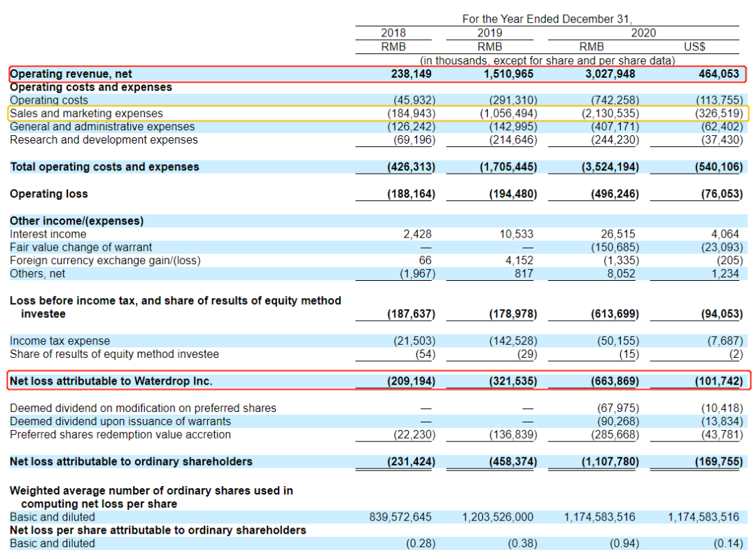This screenshot has width=756, height=559.
Task: Click the "Other income/(expenses)" section heading
Action: 76,221
